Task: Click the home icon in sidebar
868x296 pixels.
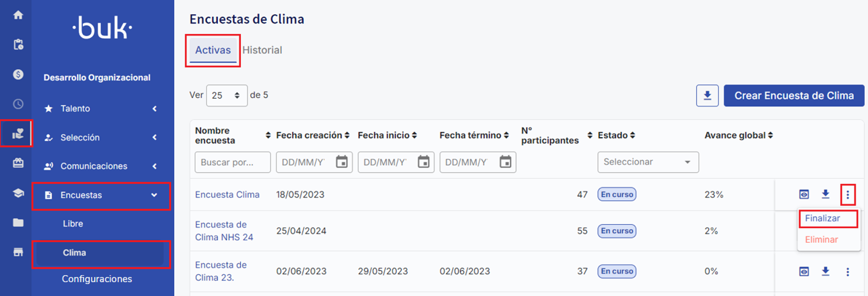Action: tap(18, 15)
